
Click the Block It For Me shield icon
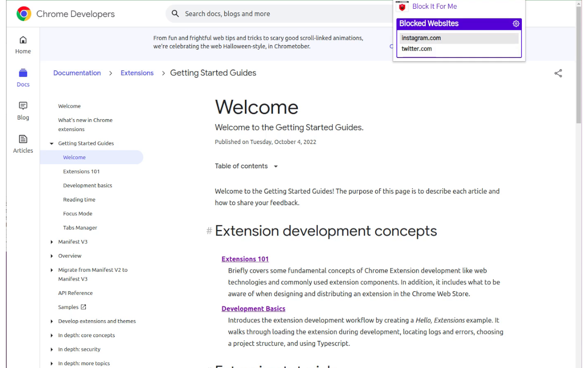pos(402,6)
